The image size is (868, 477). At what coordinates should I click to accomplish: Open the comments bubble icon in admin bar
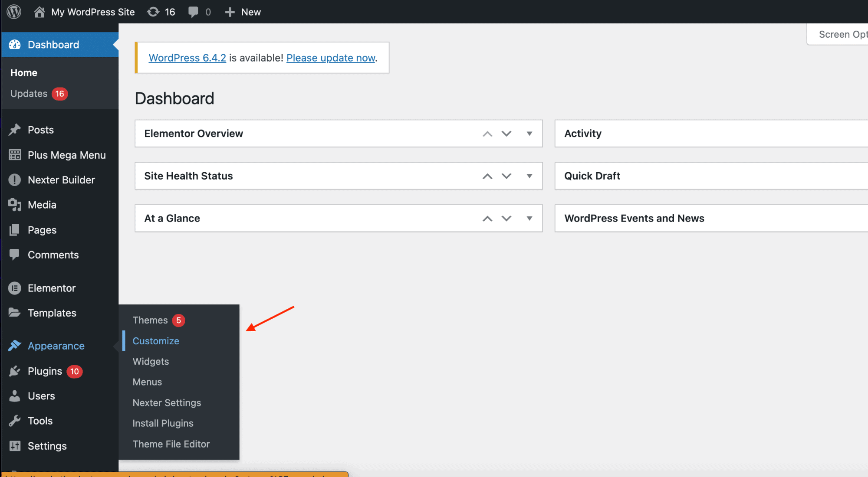193,12
